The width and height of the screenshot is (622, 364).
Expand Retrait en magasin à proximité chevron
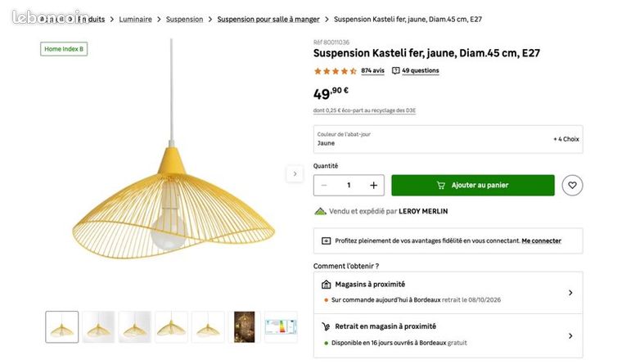pos(570,336)
